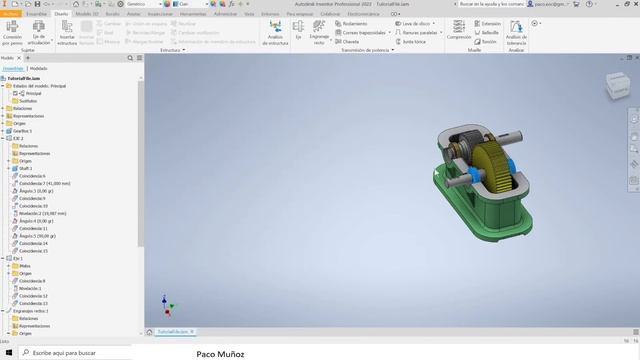Switch to the Administrar ribbon tab
640x360 pixels.
click(225, 14)
